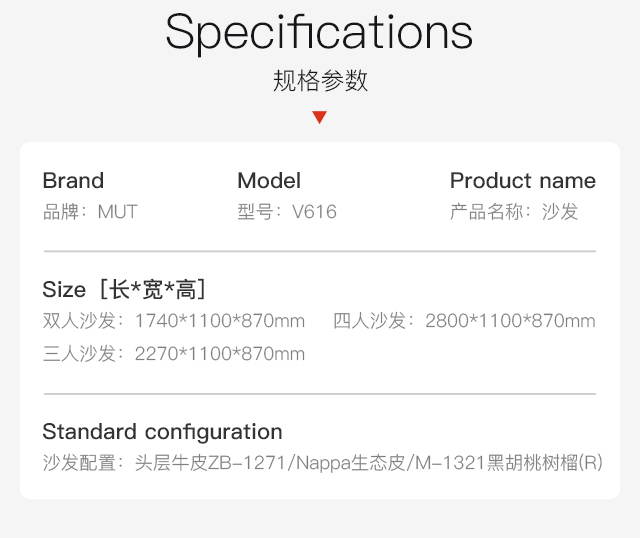Select the product name value 沙发
Screen dimensions: 640x538
pyautogui.click(x=560, y=211)
